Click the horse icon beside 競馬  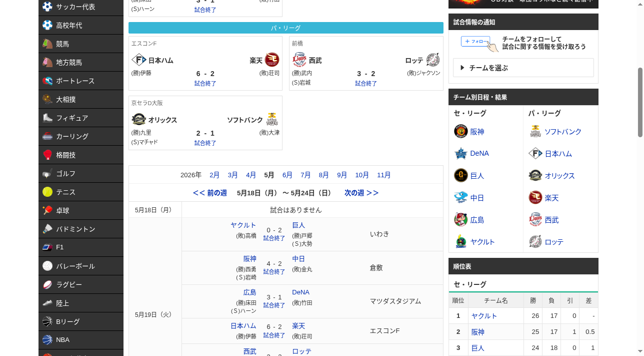tap(47, 44)
